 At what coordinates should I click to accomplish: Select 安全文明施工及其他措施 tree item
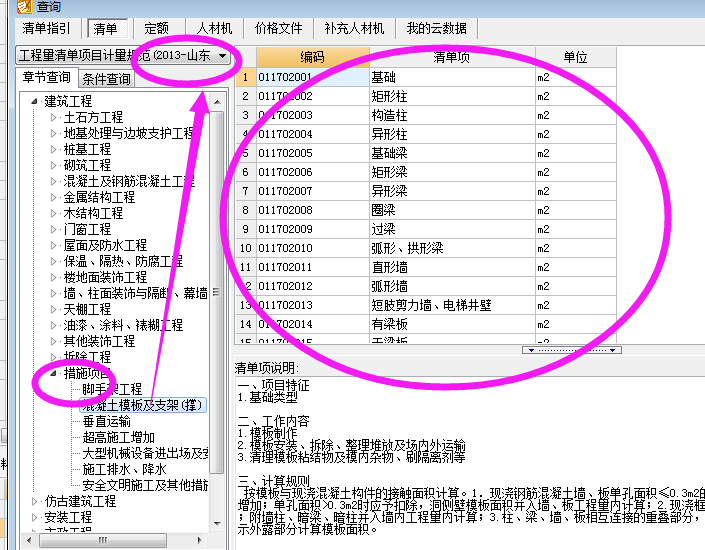pyautogui.click(x=145, y=485)
